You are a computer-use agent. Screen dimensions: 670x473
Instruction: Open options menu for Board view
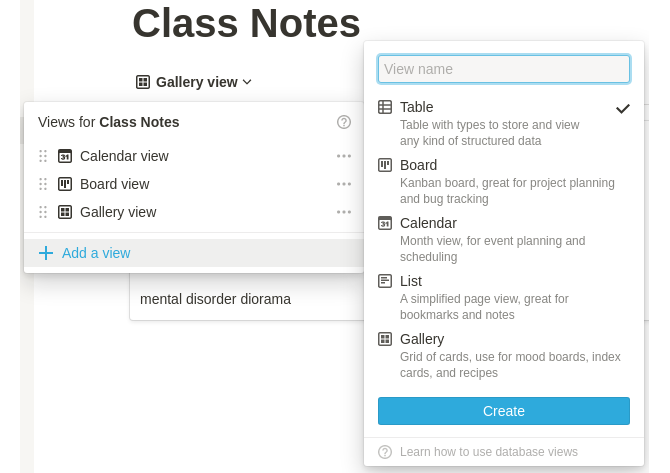(x=344, y=184)
